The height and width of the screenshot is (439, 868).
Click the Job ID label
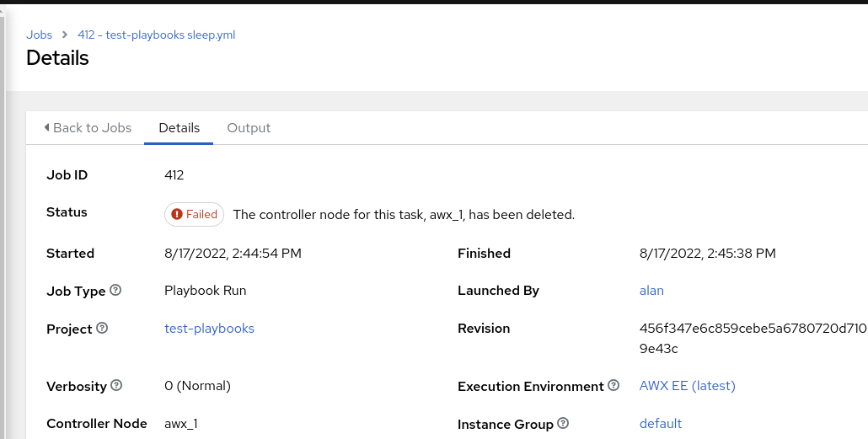point(67,175)
